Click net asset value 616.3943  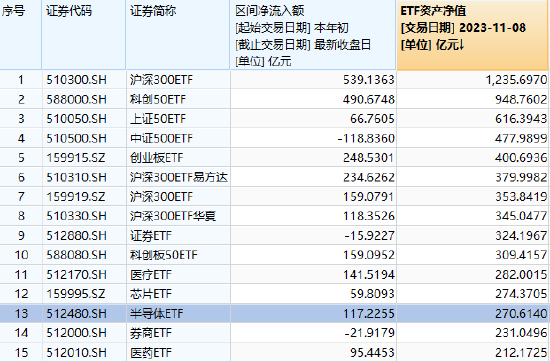(x=521, y=119)
